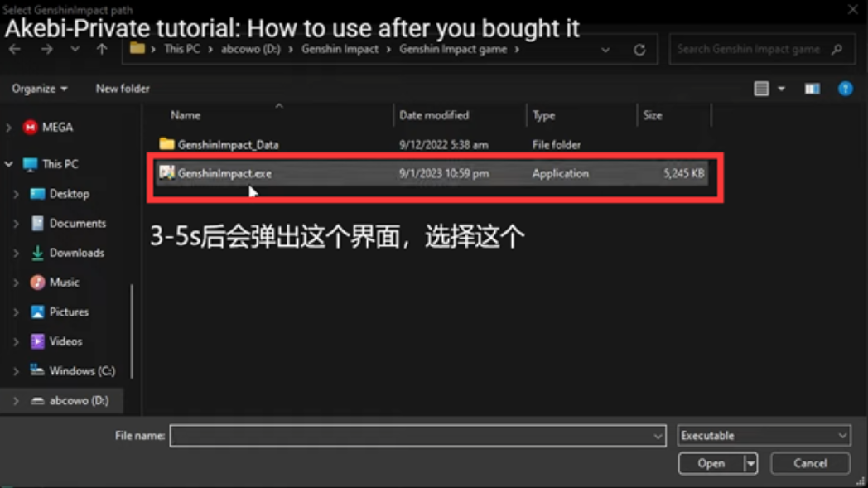Toggle the preview pane
Screen dimensions: 868x488
[x=812, y=89]
